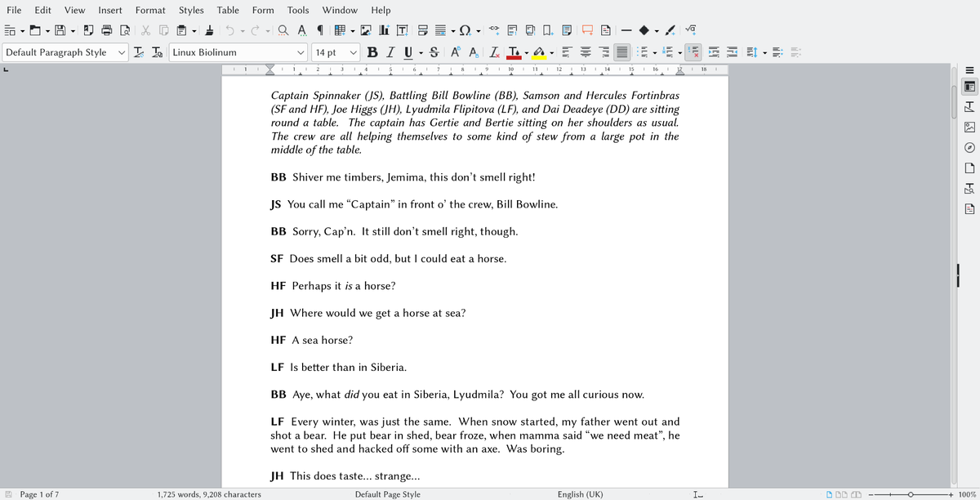This screenshot has height=500, width=980.
Task: Open the Tools menu
Action: click(298, 10)
